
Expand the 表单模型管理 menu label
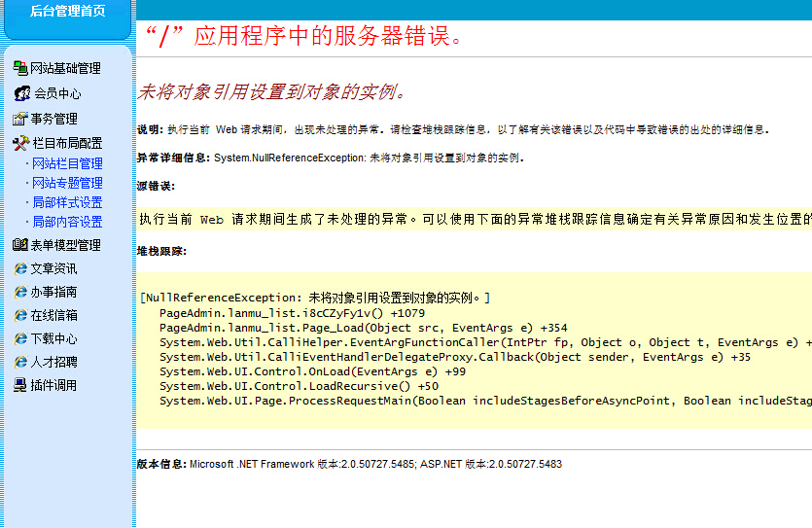pos(65,245)
